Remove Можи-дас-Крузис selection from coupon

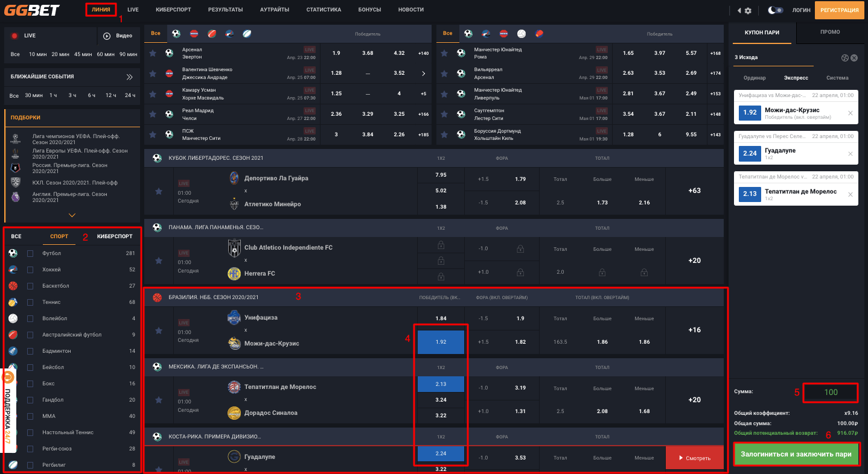(850, 113)
